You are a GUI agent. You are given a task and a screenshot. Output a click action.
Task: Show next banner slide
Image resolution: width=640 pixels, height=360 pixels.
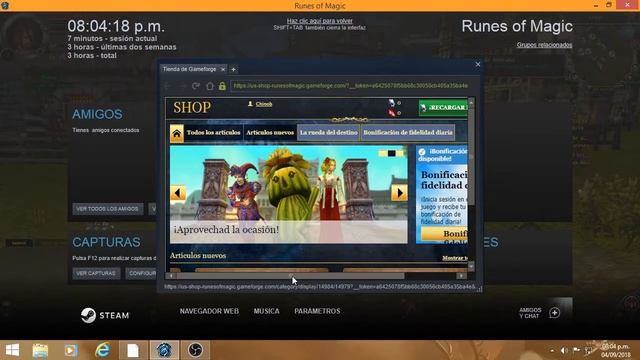(399, 193)
